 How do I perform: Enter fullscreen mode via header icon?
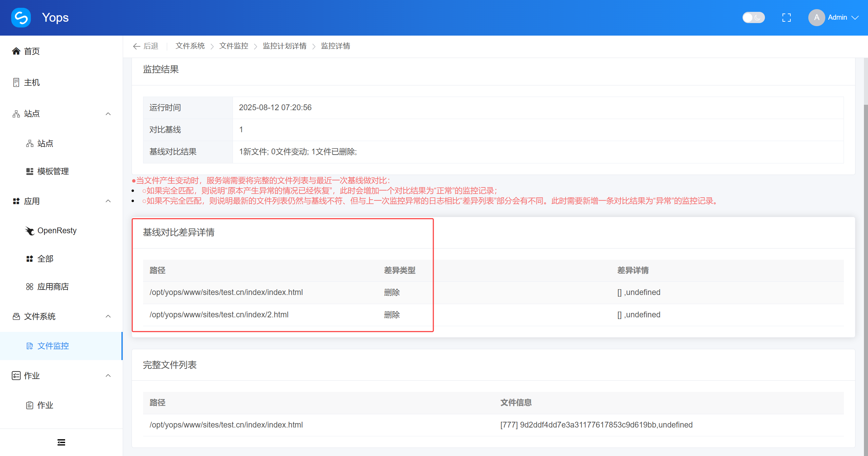point(786,18)
